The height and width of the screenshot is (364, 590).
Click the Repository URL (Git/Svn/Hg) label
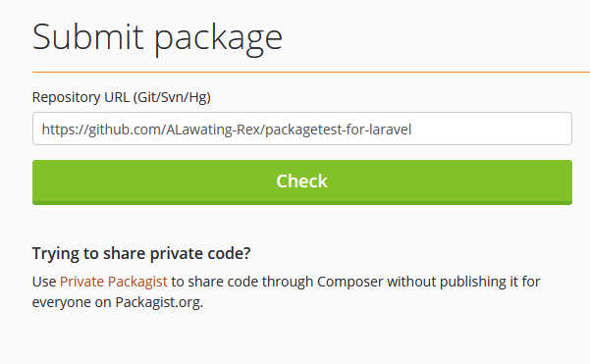coord(121,97)
